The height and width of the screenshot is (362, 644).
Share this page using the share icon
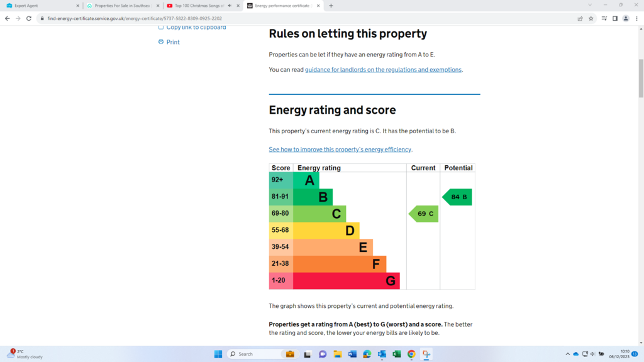pos(580,18)
